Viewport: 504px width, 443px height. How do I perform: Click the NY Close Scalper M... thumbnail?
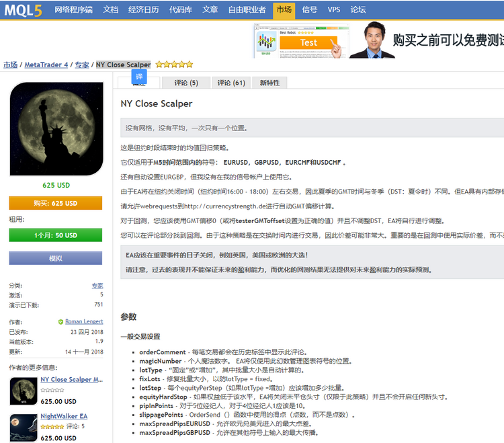(24, 391)
